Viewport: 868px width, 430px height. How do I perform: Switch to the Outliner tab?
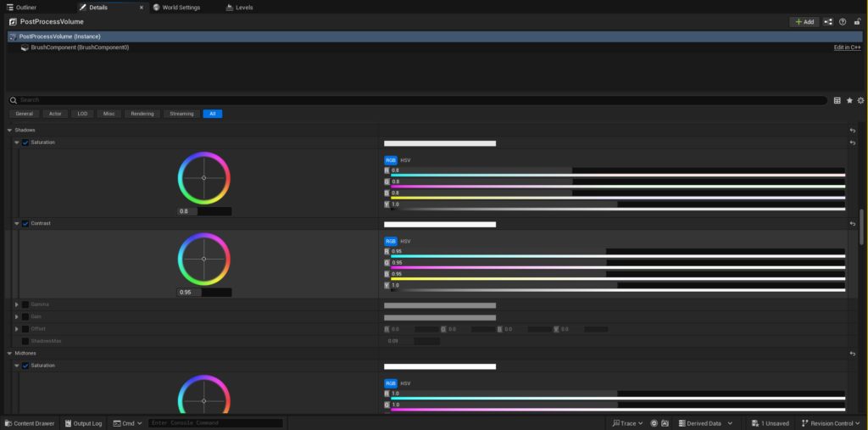(21, 7)
